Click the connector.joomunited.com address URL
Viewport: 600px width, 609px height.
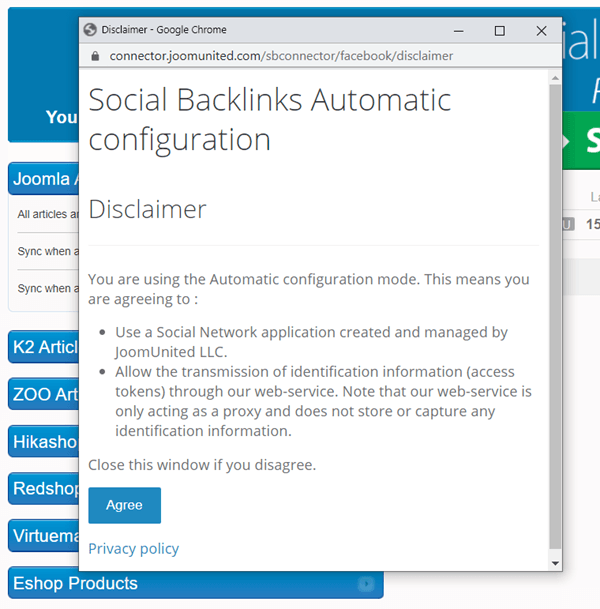coord(280,56)
